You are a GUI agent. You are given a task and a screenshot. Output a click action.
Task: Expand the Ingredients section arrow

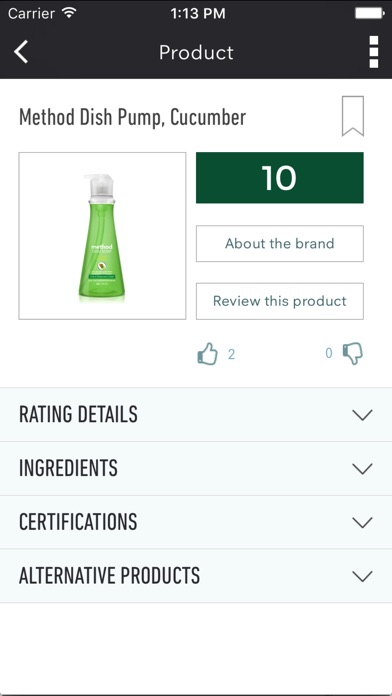(362, 469)
